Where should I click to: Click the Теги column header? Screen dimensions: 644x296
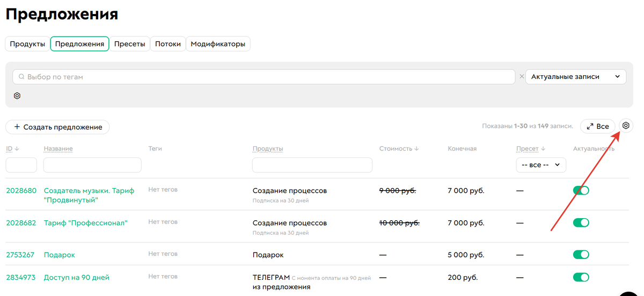[x=155, y=148]
